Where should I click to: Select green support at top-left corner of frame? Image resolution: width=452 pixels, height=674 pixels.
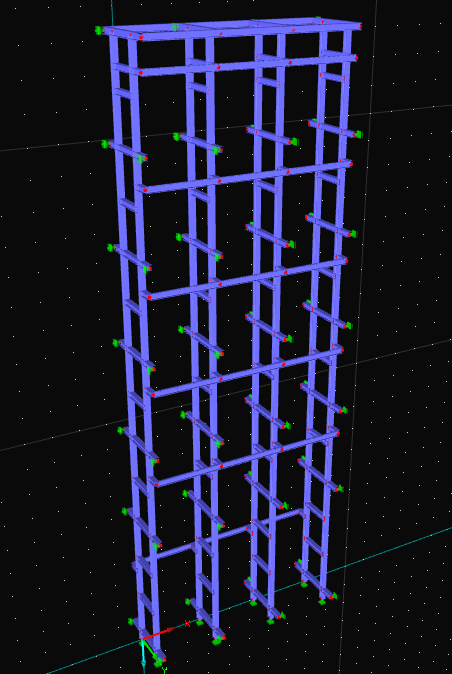tap(99, 31)
